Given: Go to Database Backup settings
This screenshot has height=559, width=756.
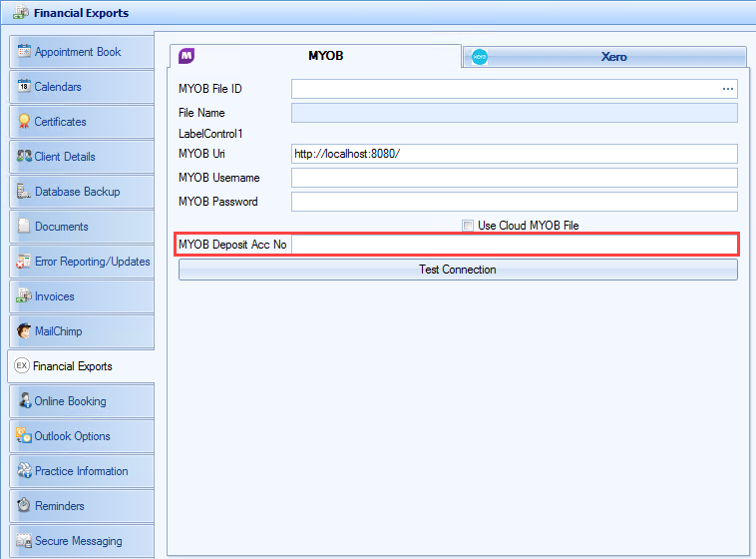Looking at the screenshot, I should click(82, 192).
